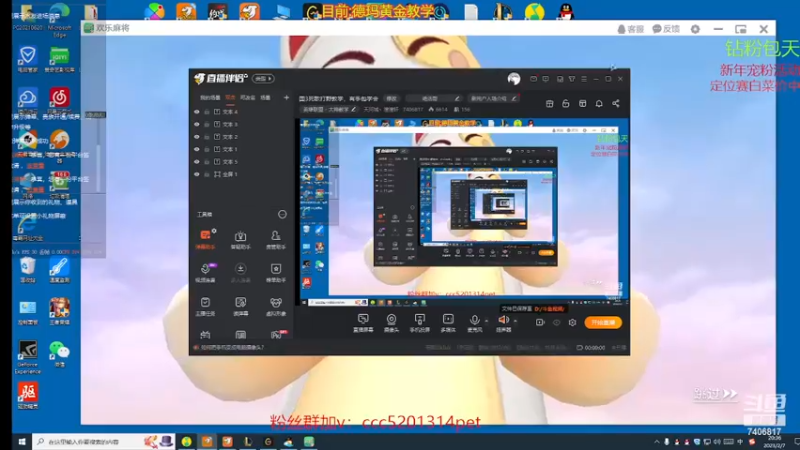The height and width of the screenshot is (450, 800).
Task: Open GeForce Experience desktop icon
Action: coord(28,357)
